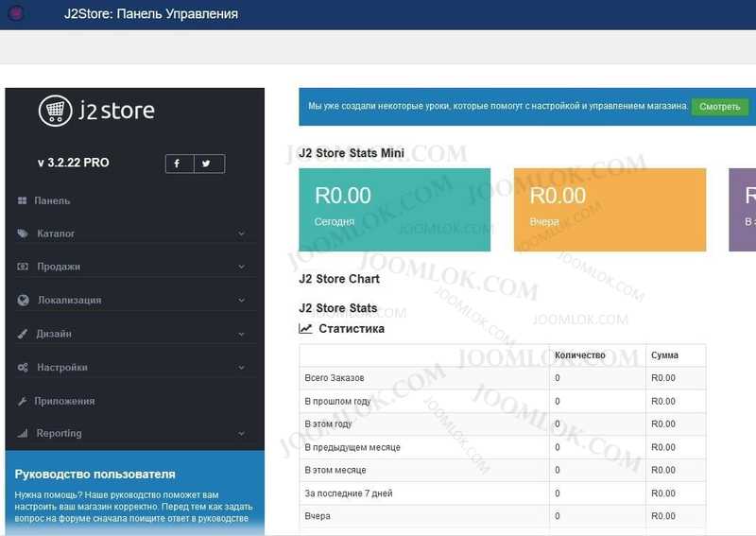This screenshot has height=536, width=756.
Task: Click the R0.00 amount on Сегодня card
Action: [343, 196]
